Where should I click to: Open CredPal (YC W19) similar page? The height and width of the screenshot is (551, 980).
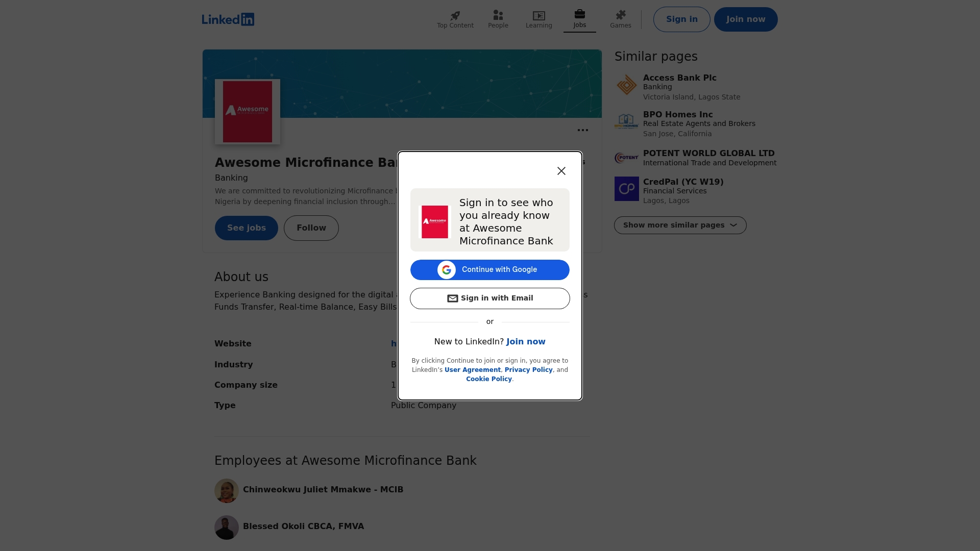click(x=683, y=182)
